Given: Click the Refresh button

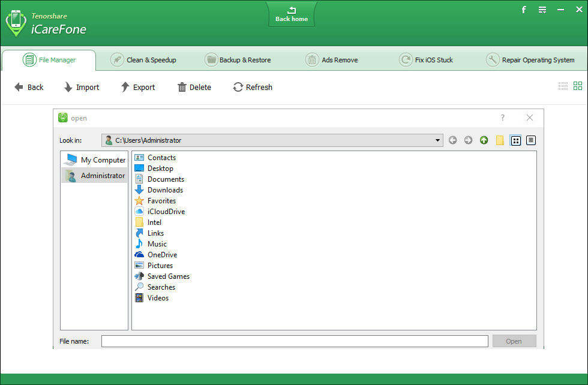Looking at the screenshot, I should coord(253,88).
